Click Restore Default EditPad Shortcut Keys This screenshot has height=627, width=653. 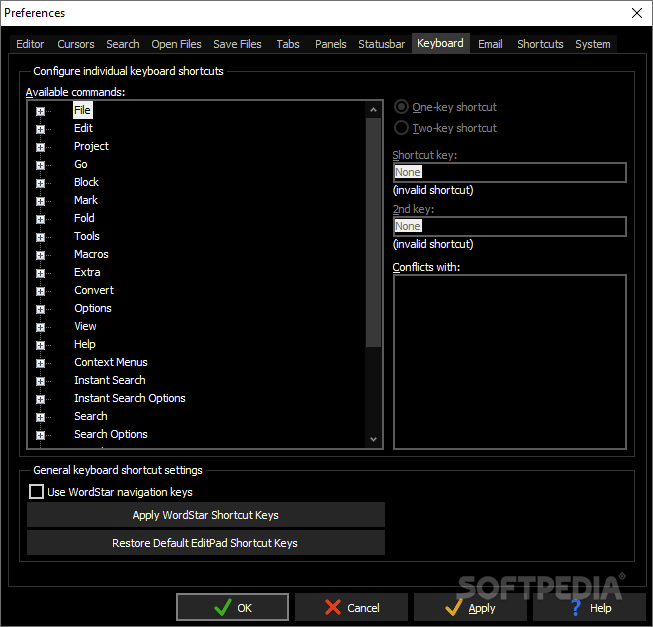tap(206, 543)
